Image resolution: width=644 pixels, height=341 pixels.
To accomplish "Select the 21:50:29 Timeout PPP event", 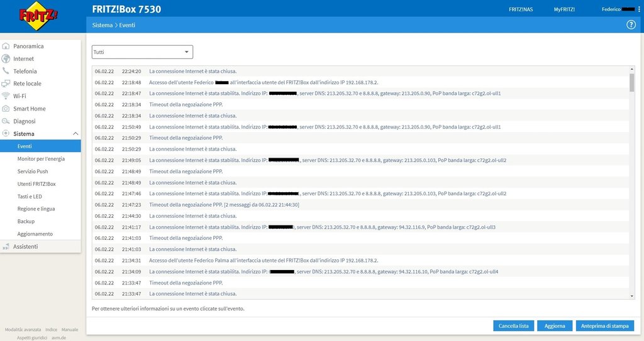I will pos(360,138).
